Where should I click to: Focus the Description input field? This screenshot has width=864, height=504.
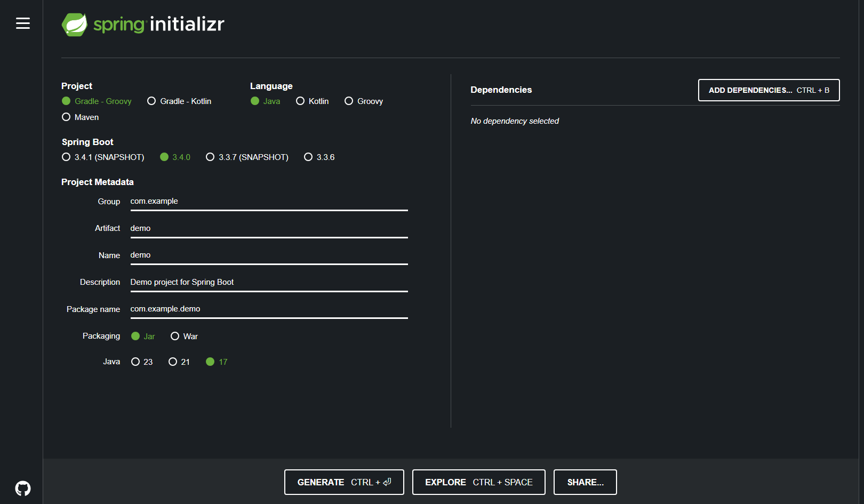[x=269, y=282]
